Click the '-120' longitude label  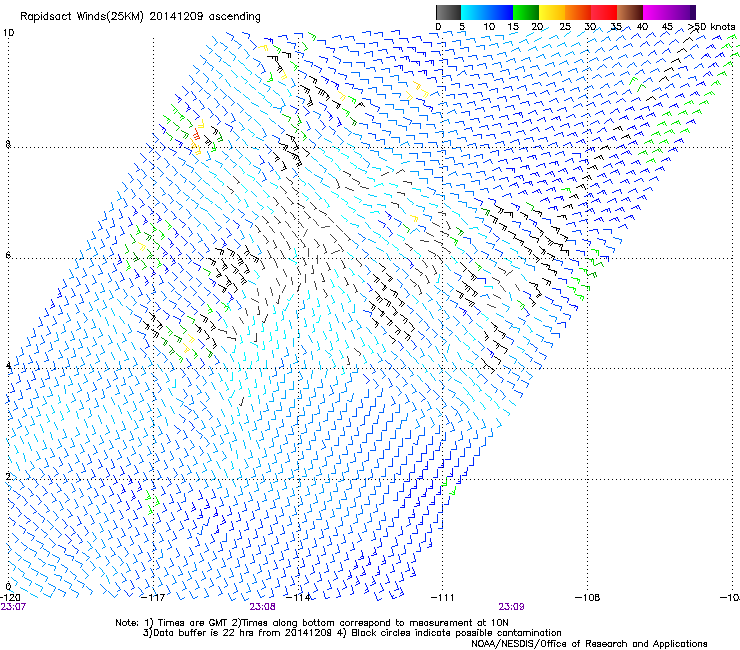point(11,598)
